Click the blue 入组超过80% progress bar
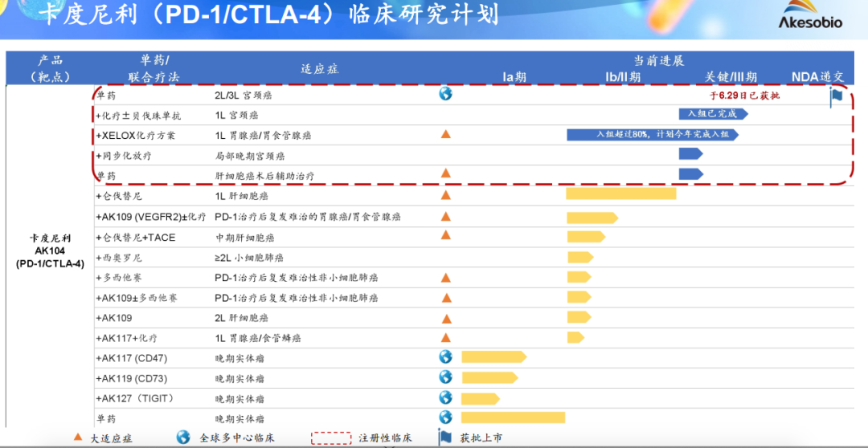The image size is (868, 448). tap(653, 134)
